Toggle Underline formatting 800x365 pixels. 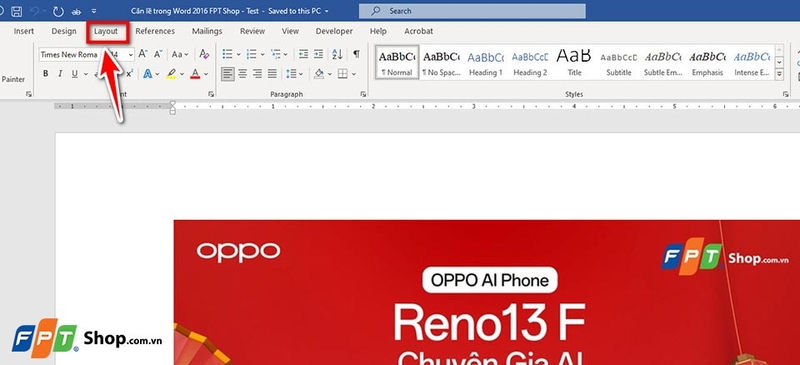coord(74,74)
